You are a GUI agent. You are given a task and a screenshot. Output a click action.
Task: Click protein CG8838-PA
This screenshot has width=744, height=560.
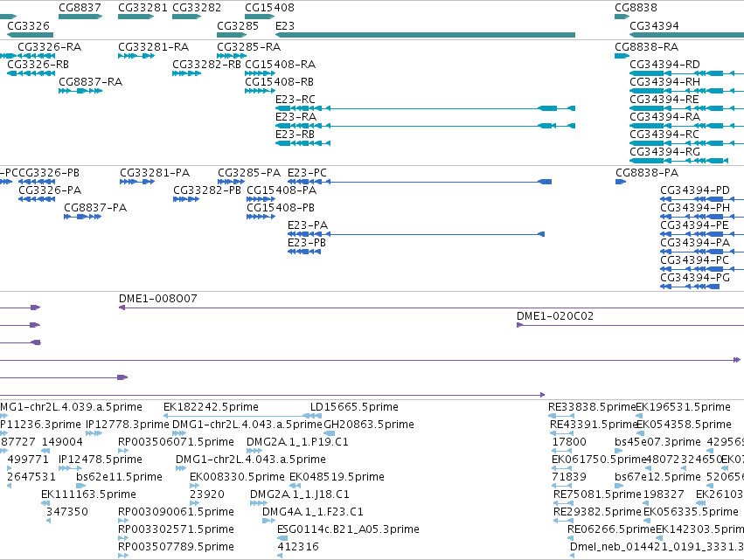647,173
